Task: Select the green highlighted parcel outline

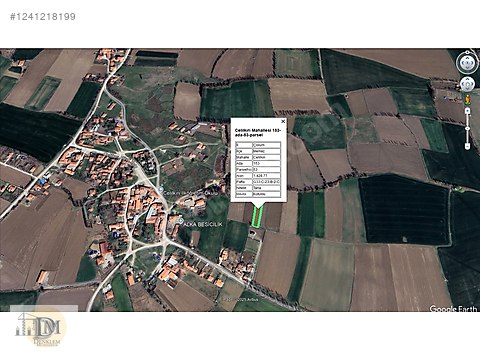Action: [x=257, y=217]
